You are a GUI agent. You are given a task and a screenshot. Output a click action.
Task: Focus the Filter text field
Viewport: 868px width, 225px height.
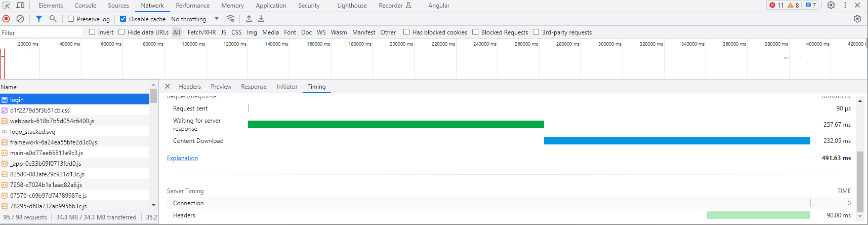point(42,32)
